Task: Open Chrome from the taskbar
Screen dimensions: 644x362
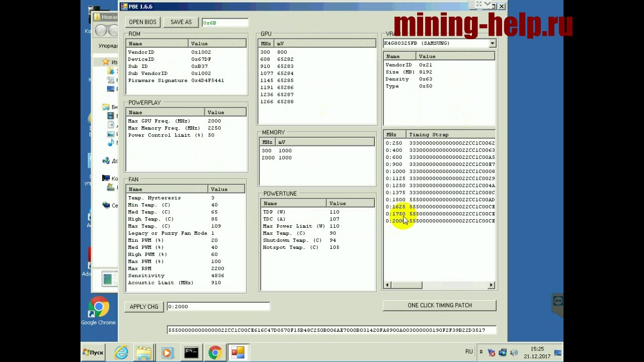Action: 215,352
